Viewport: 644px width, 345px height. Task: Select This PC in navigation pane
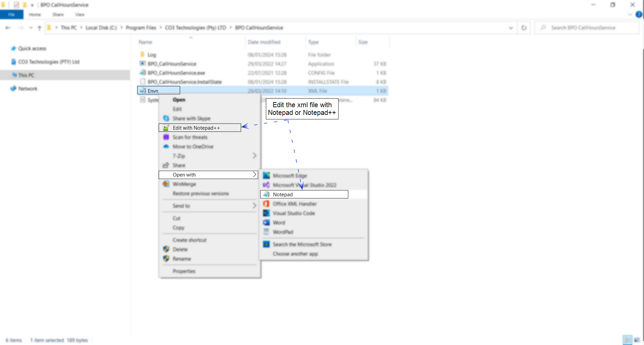(65, 75)
